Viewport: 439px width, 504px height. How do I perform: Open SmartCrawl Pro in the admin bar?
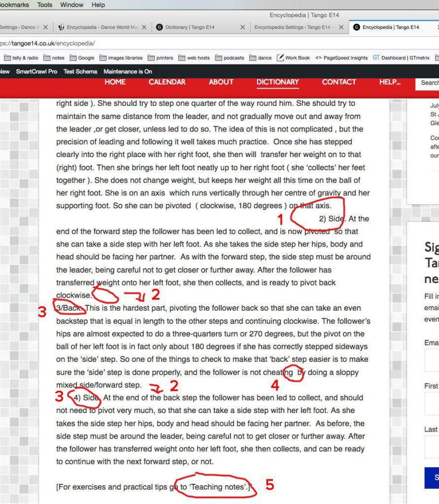(x=36, y=71)
